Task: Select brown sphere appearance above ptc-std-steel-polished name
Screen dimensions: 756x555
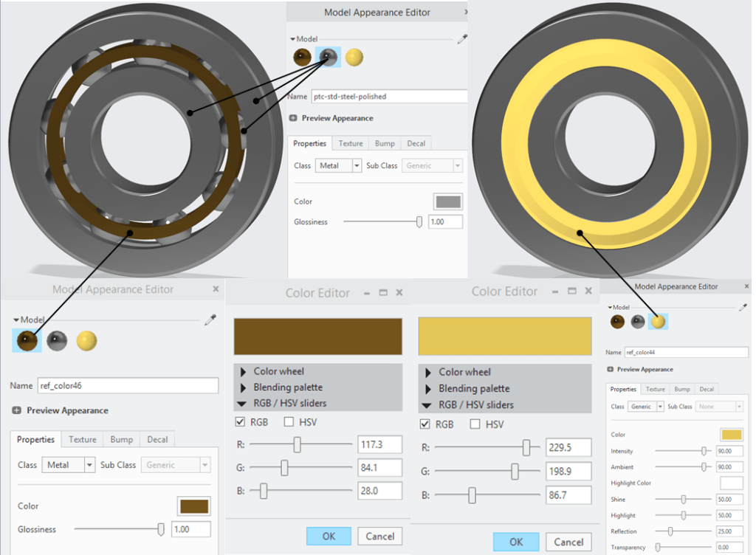Action: click(302, 58)
